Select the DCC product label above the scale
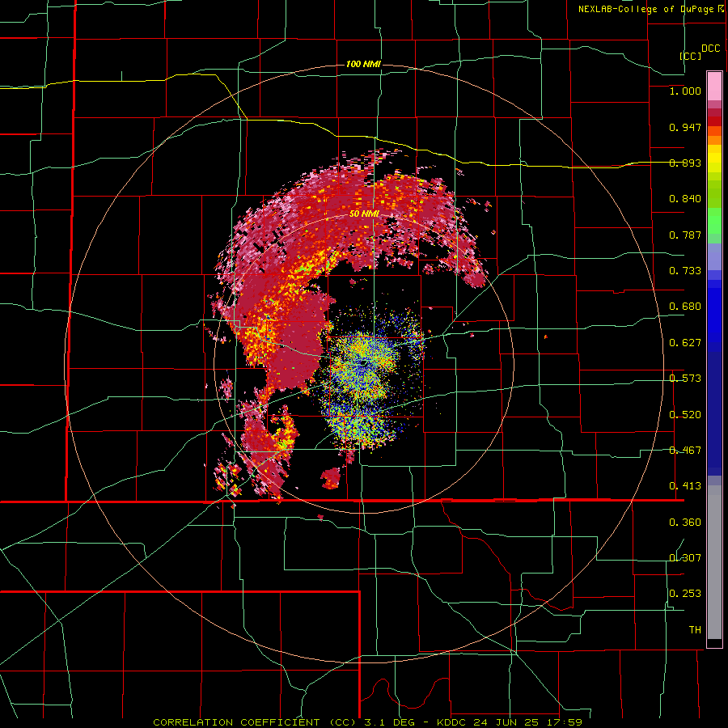This screenshot has height=728, width=728. click(710, 49)
